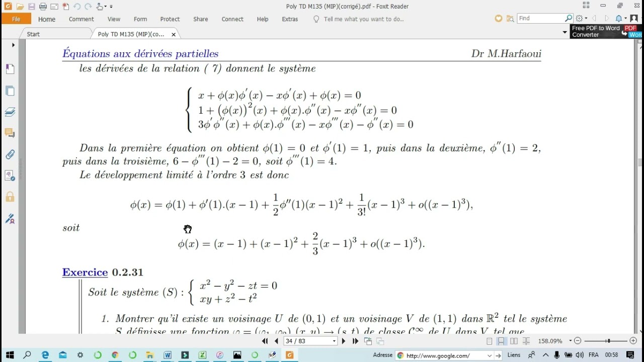The width and height of the screenshot is (644, 362).
Task: Open the page number dropdown
Action: pyautogui.click(x=334, y=341)
